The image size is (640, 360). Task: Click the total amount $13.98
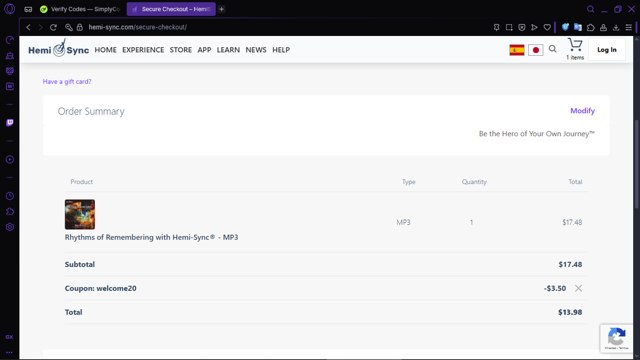coord(570,312)
